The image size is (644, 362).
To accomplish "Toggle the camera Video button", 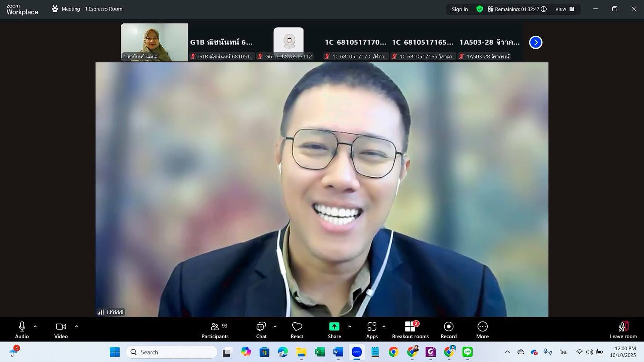I will tap(61, 330).
